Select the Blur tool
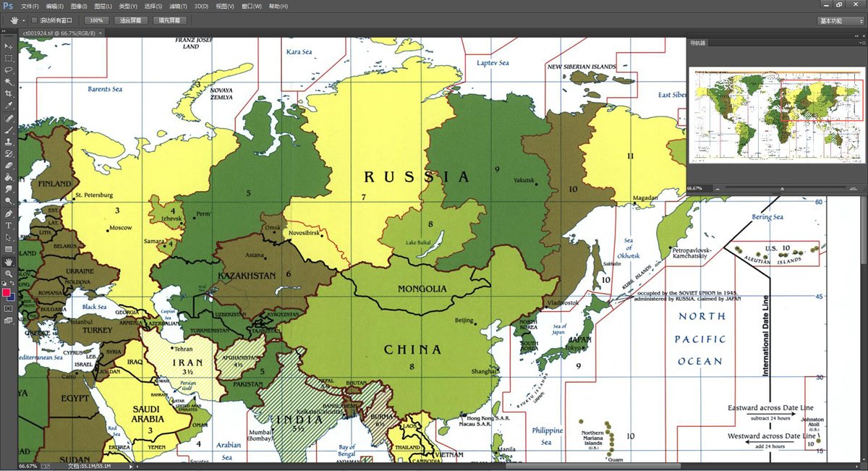The height and width of the screenshot is (471, 868). pos(9,190)
